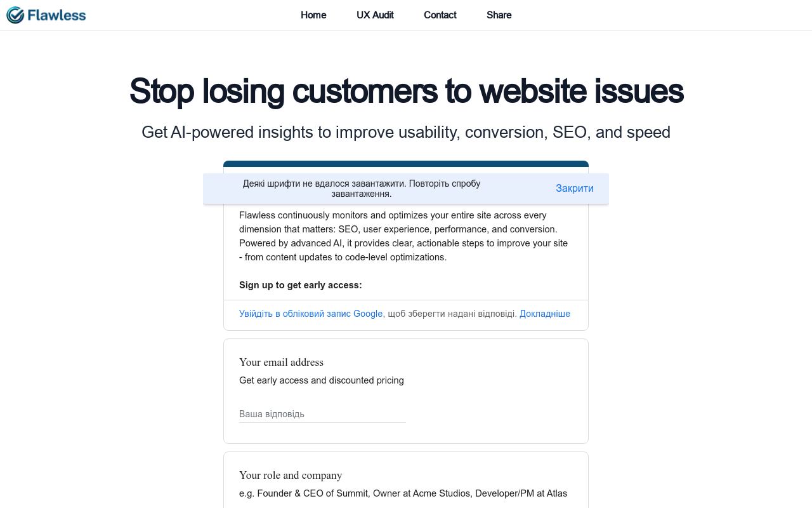The width and height of the screenshot is (812, 508).
Task: Click the Flawless continuously monitors description paragraph
Action: click(403, 236)
